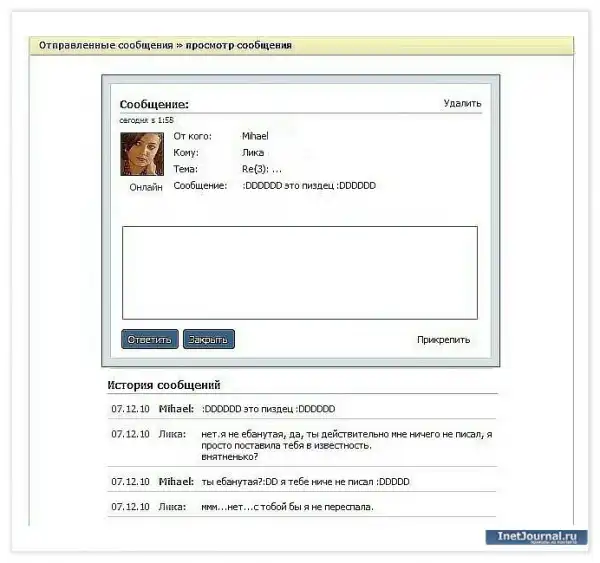Click the sender's avatar photo

click(142, 154)
